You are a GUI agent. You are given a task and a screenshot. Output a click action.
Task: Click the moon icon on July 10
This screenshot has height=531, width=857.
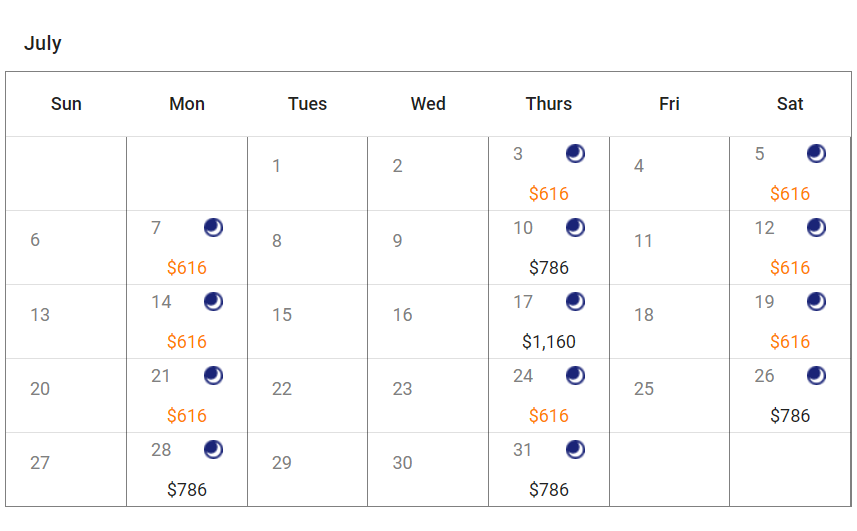tap(575, 227)
